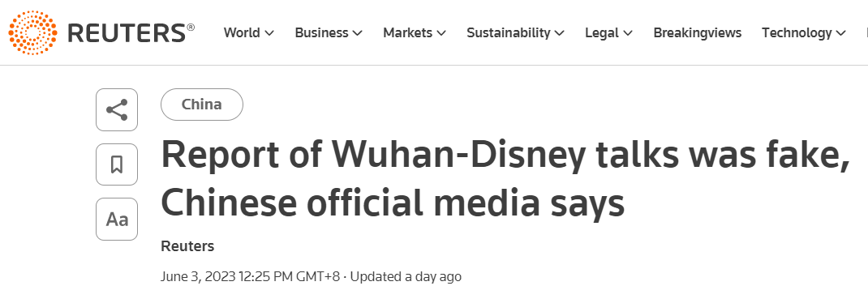The image size is (868, 303).
Task: Open the Sustainability menu chevron
Action: pyautogui.click(x=559, y=33)
